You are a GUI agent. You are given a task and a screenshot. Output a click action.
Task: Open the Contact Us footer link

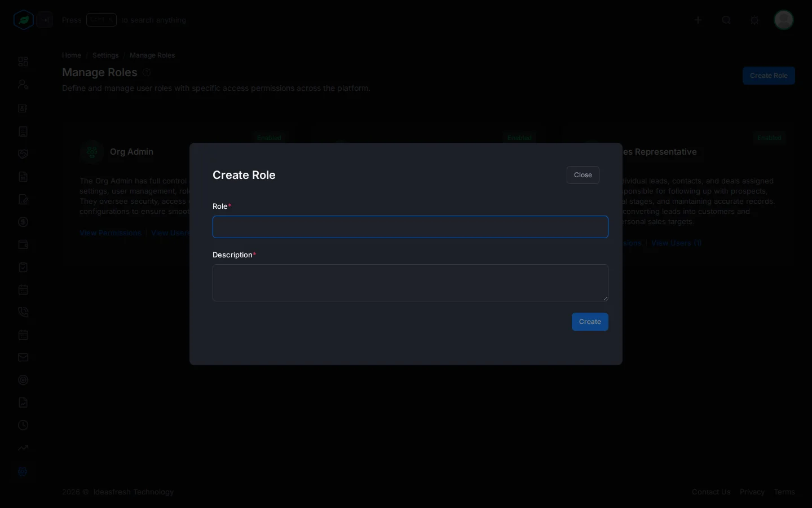pyautogui.click(x=711, y=492)
